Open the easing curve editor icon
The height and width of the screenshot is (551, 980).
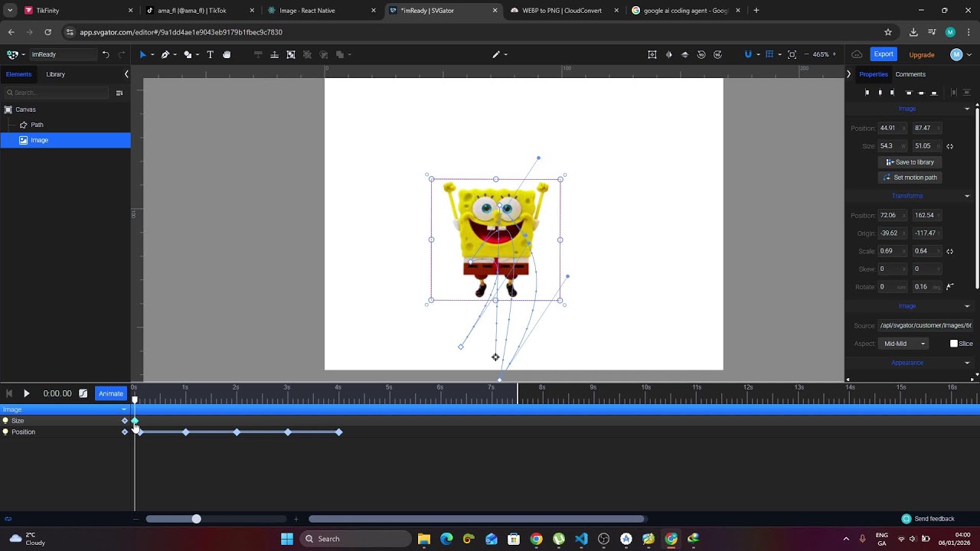83,393
